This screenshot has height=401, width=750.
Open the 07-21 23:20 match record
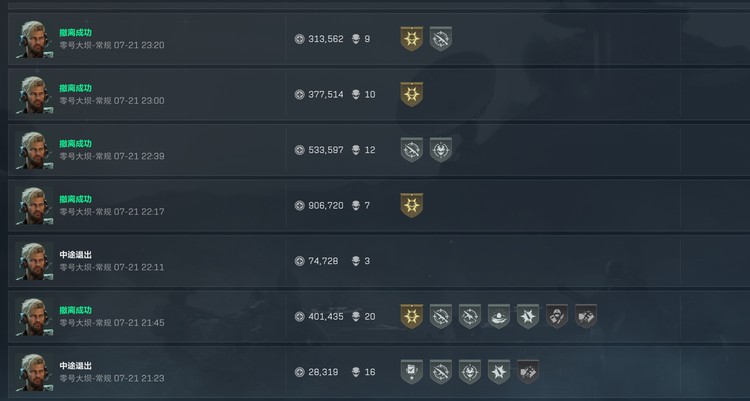[379, 39]
